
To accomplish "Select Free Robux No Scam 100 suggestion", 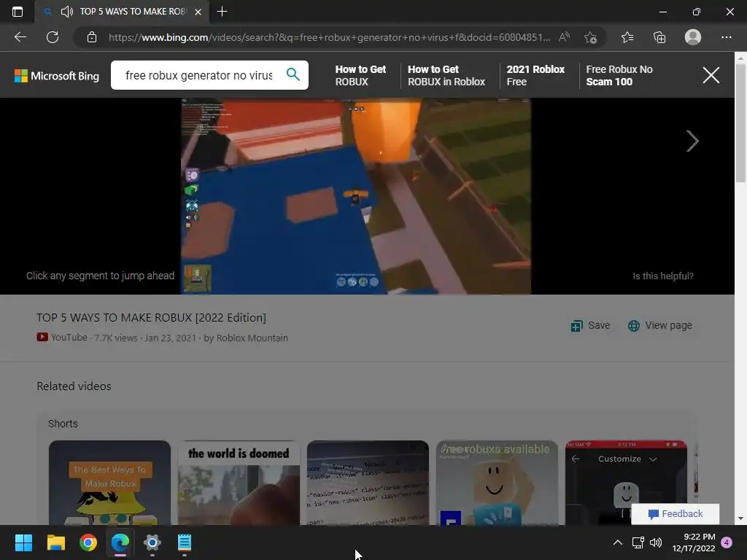I will click(x=619, y=75).
